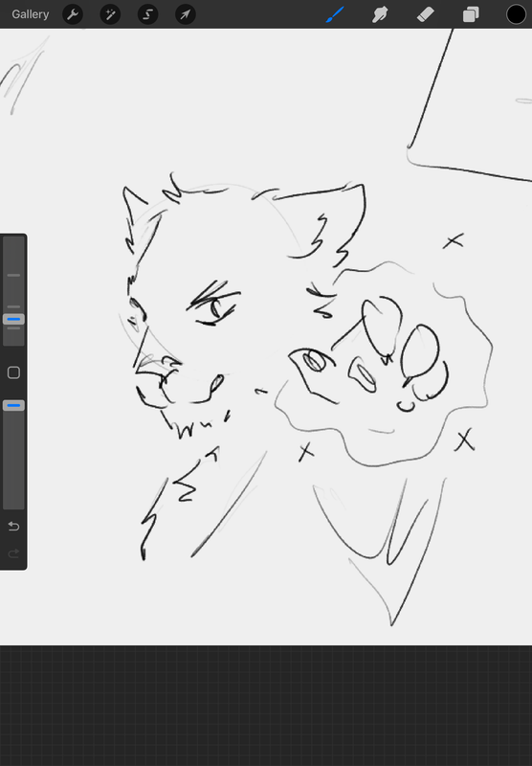Return to the Gallery
The height and width of the screenshot is (766, 532).
pos(31,14)
